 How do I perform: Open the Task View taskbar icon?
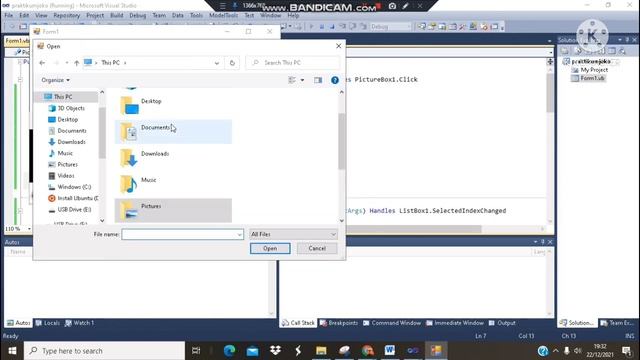click(196, 351)
